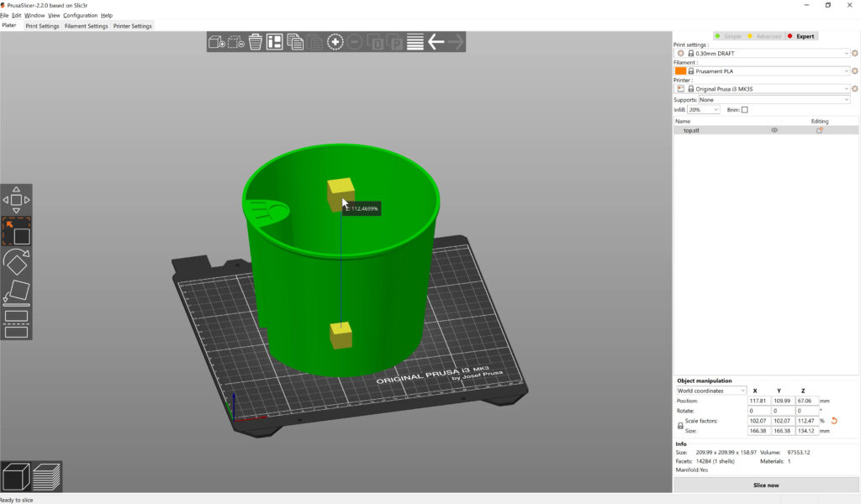The width and height of the screenshot is (861, 504).
Task: Switch to Simple mode
Action: click(728, 36)
